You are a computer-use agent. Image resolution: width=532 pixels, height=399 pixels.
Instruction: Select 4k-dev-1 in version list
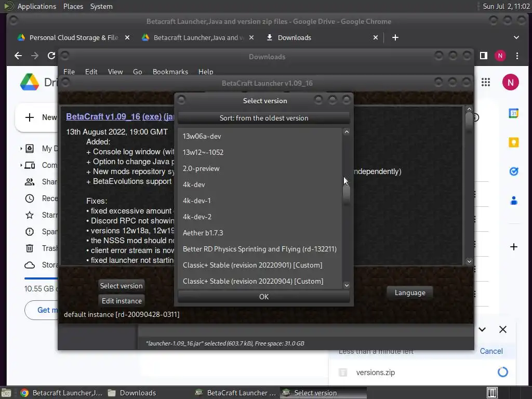[x=260, y=201]
